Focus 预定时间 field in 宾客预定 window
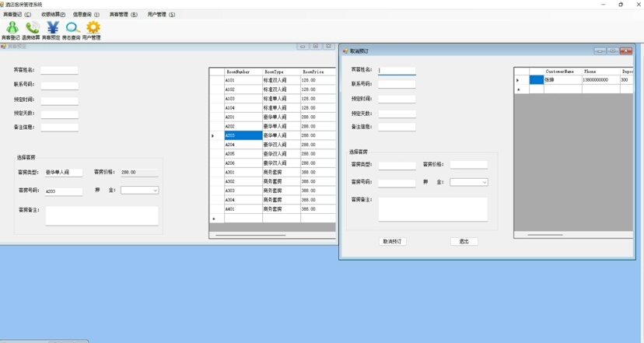 59,100
